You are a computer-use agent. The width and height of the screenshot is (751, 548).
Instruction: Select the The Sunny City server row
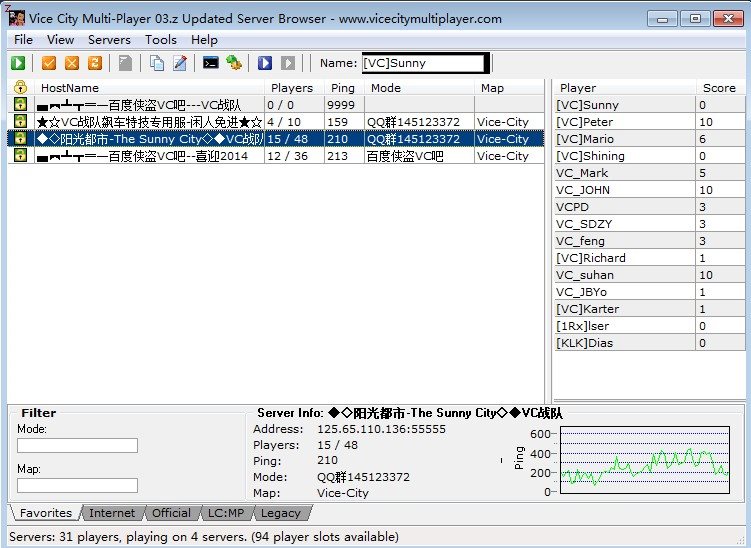click(x=276, y=138)
